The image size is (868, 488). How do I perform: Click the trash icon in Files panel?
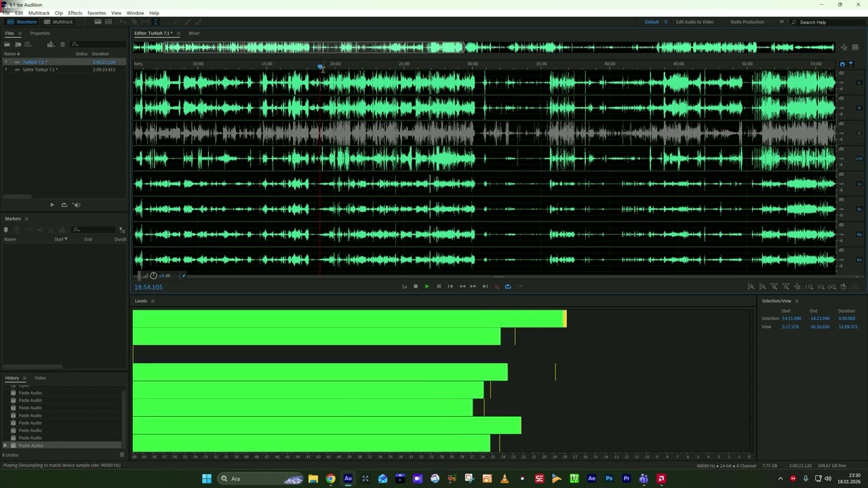(62, 45)
